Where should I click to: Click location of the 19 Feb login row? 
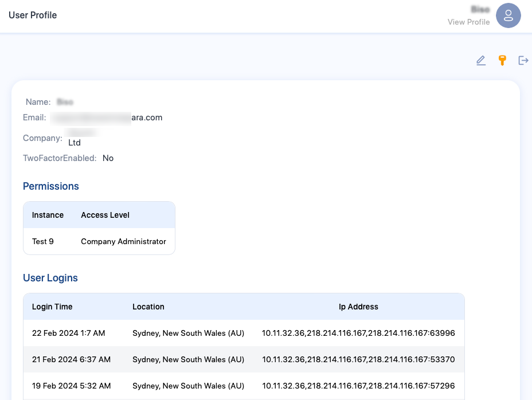[x=188, y=386]
